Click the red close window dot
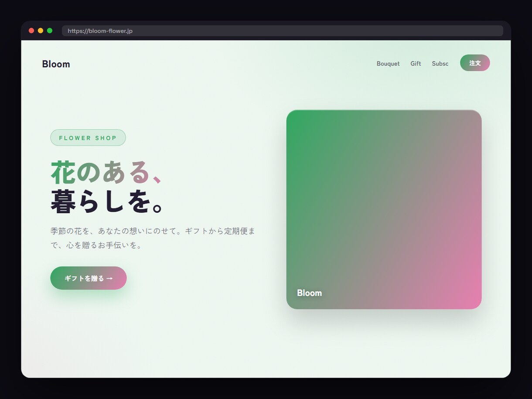532x399 pixels. 31,31
